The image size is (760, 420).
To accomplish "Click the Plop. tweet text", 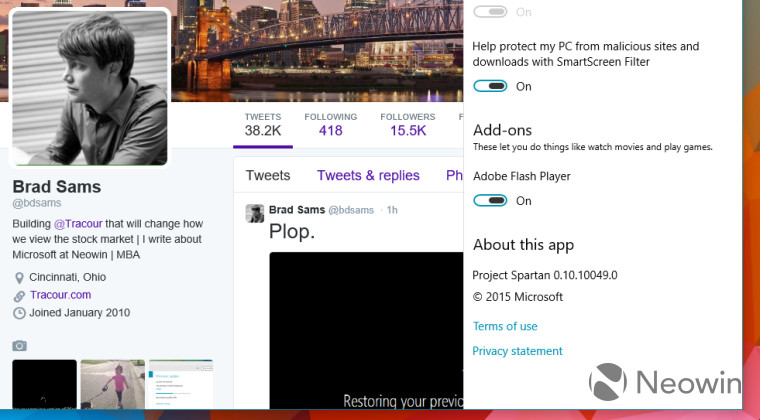I will 292,232.
